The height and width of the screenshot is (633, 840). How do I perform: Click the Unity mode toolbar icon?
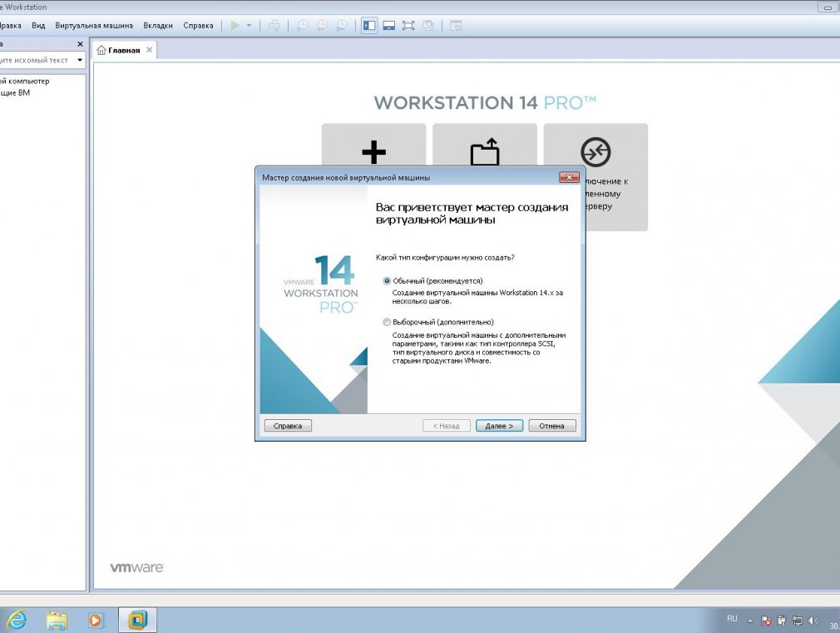click(x=428, y=25)
